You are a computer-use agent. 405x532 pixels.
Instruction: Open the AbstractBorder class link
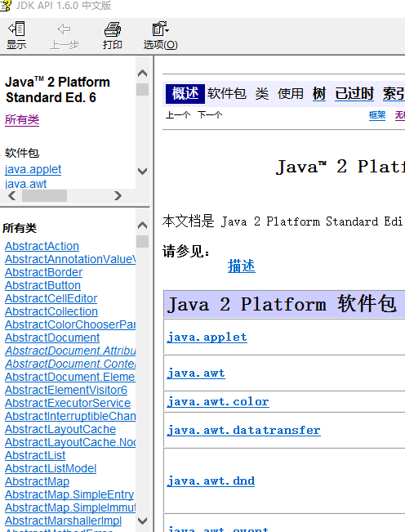(44, 272)
